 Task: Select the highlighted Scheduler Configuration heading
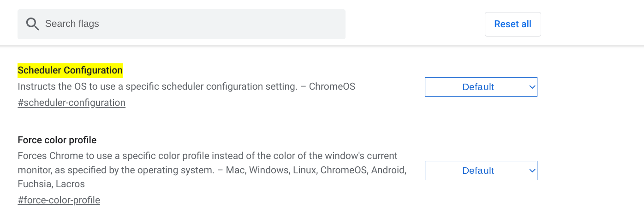pos(70,70)
